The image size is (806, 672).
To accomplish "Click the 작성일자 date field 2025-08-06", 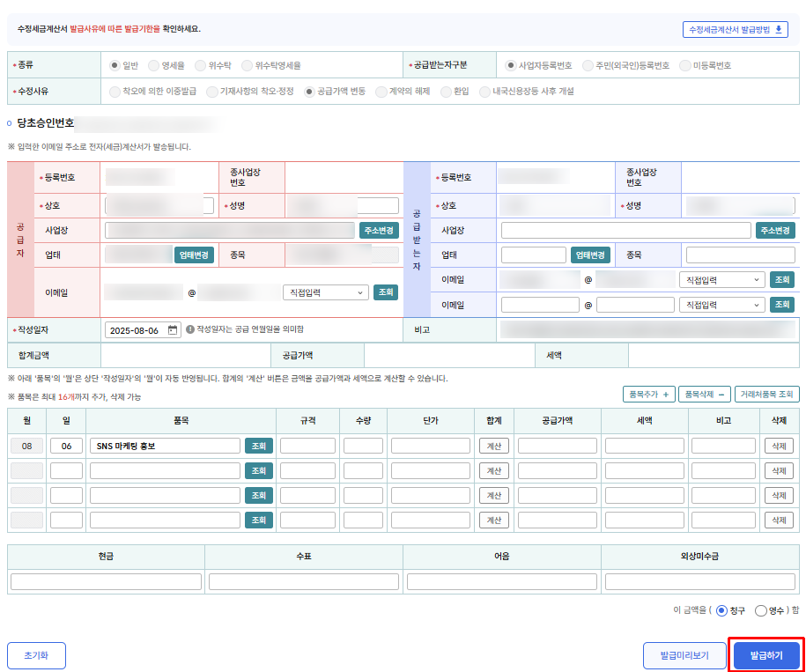I will (143, 329).
